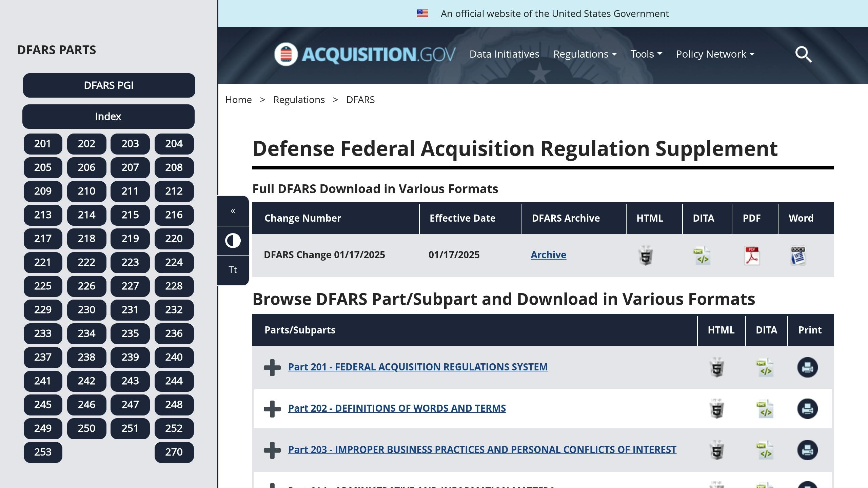Go to DFARS part 248 in sidebar

pyautogui.click(x=174, y=405)
